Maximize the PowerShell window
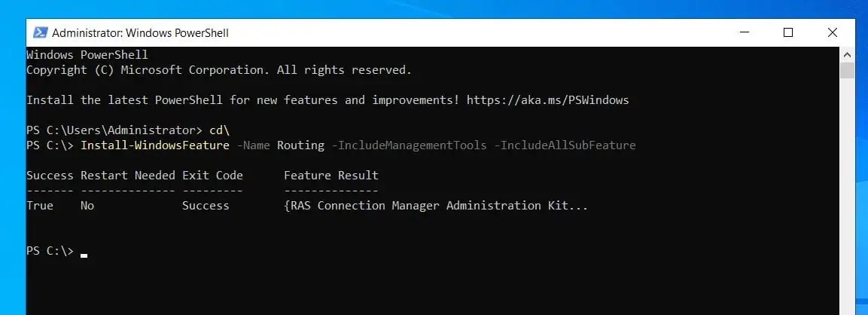Screen dimensions: 868x315 coord(788,32)
